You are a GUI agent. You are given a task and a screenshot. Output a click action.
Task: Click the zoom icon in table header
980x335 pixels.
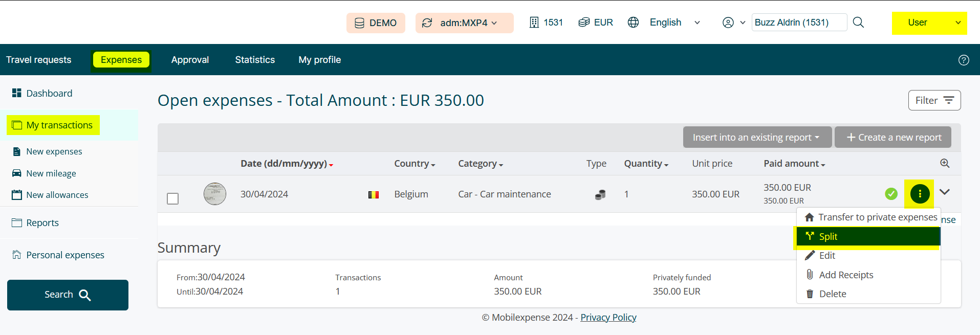945,163
